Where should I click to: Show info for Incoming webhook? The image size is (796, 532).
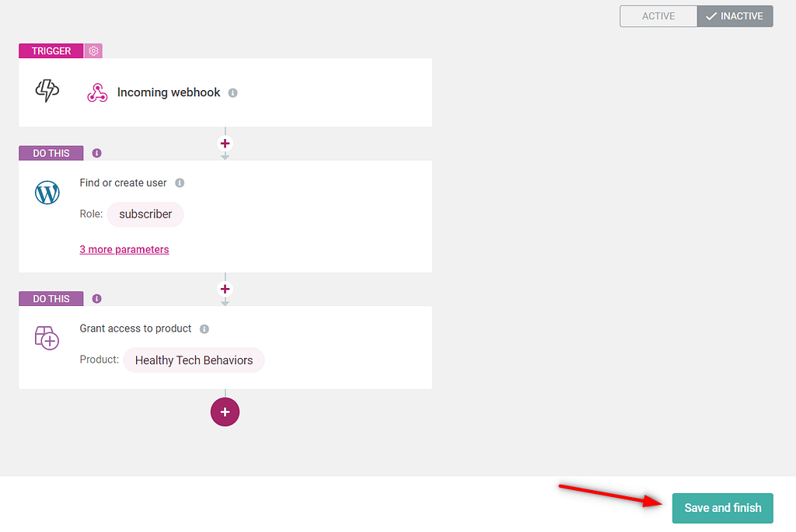[232, 92]
